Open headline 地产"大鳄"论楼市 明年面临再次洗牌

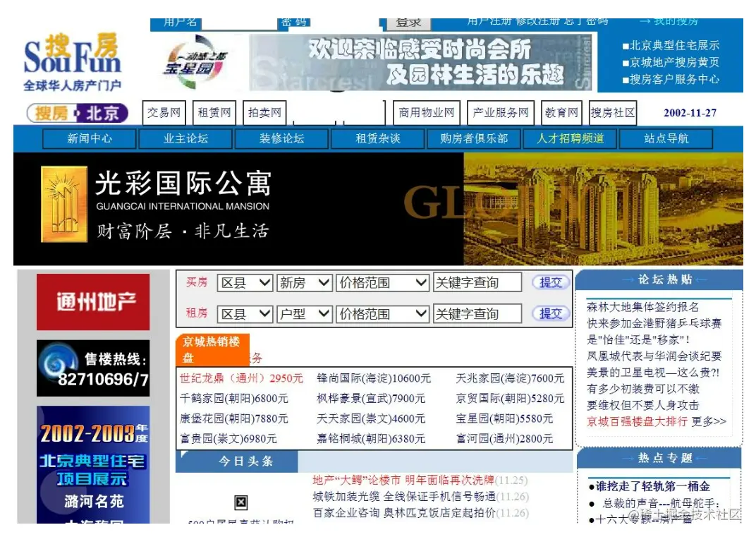tap(403, 481)
